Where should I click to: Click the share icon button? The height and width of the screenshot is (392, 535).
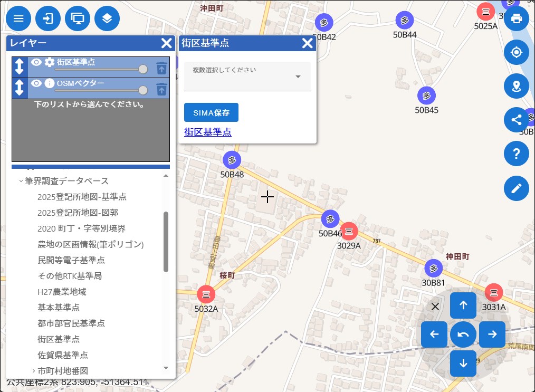[516, 120]
